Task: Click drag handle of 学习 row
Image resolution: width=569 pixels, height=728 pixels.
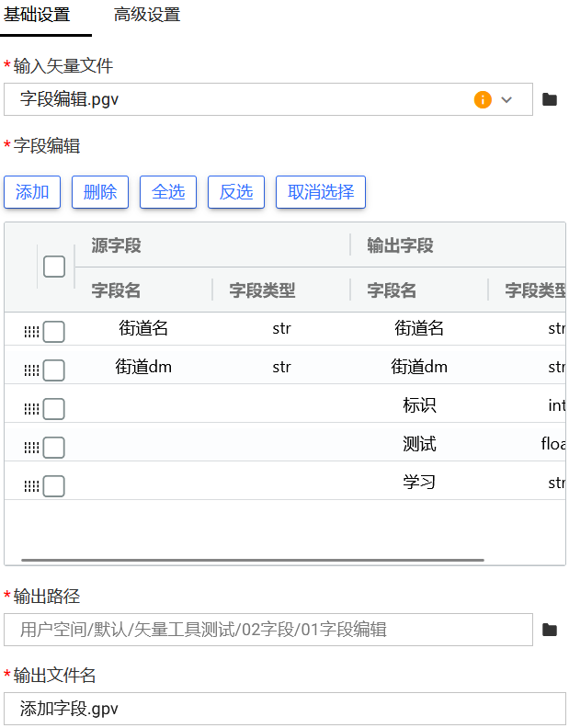Action: [31, 486]
